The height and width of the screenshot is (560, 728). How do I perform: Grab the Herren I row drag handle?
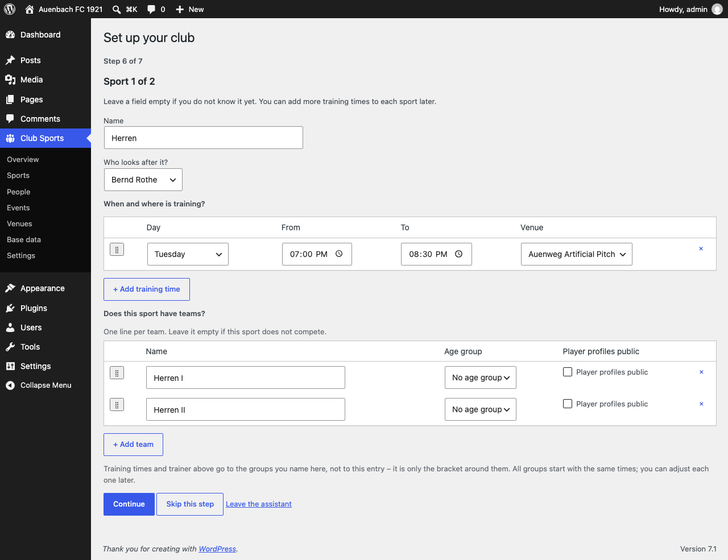point(117,373)
